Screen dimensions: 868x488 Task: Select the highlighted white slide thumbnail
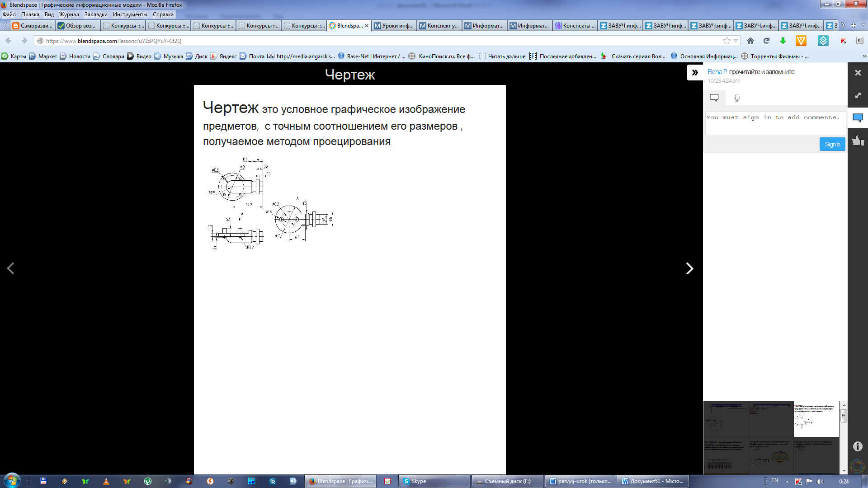(x=816, y=419)
